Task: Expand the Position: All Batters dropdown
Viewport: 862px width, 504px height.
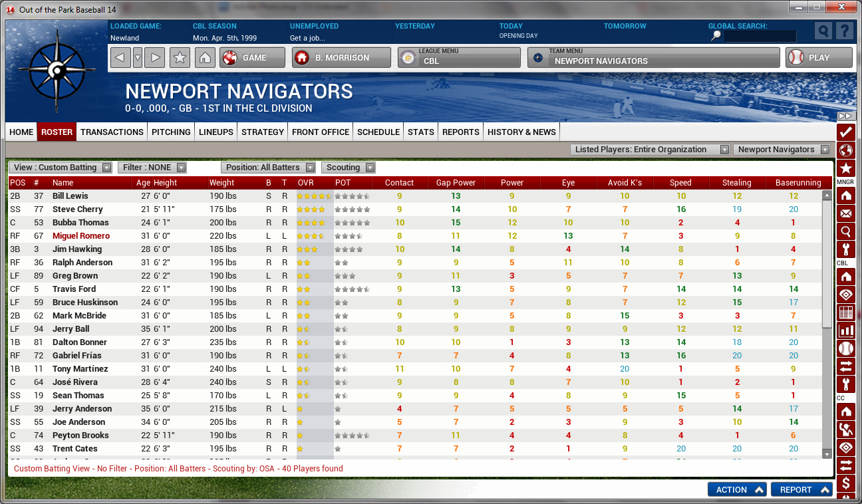Action: pyautogui.click(x=269, y=168)
